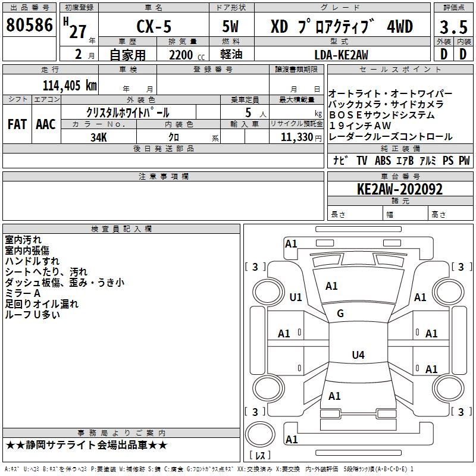This screenshot has height=476, width=476.
Task: Click sales point バックカメラ・サイドカメラ
Action: tap(386, 104)
